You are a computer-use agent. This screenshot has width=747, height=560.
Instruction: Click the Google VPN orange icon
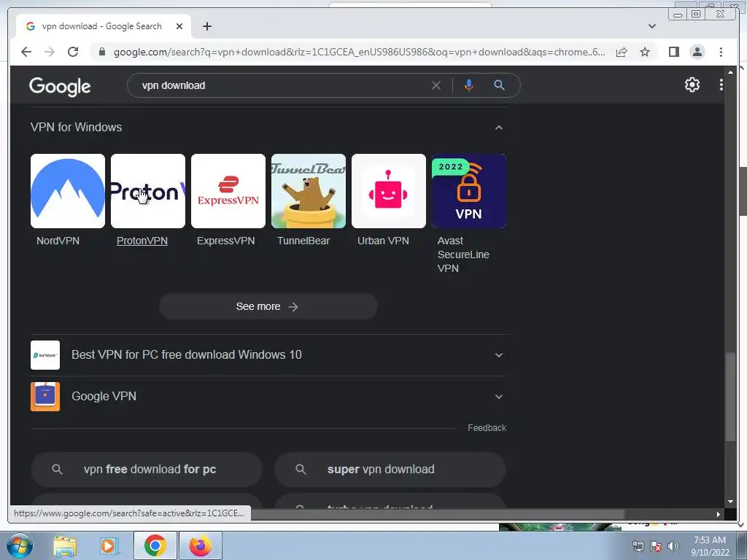[45, 396]
